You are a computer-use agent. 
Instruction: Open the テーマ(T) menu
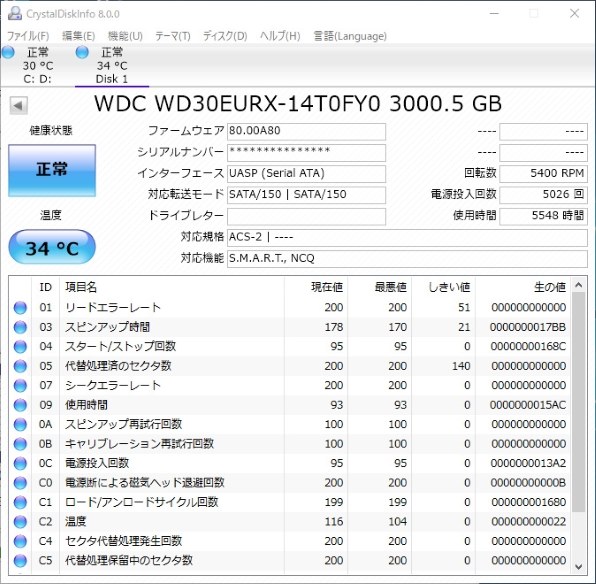pyautogui.click(x=173, y=36)
